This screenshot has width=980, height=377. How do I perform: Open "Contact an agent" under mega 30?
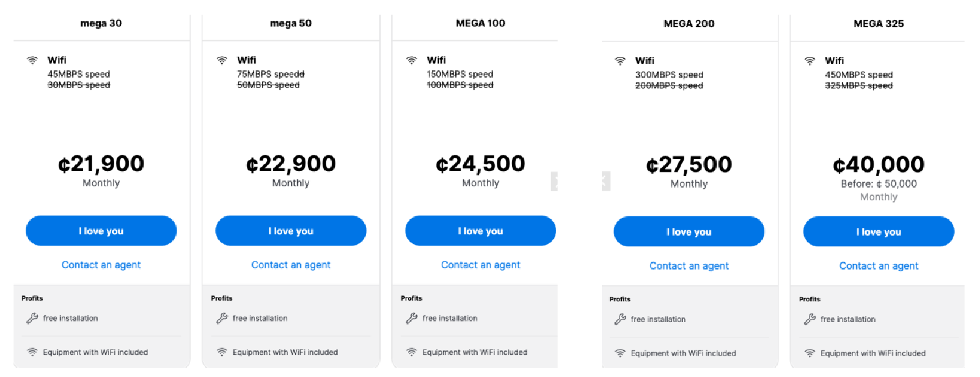(101, 265)
